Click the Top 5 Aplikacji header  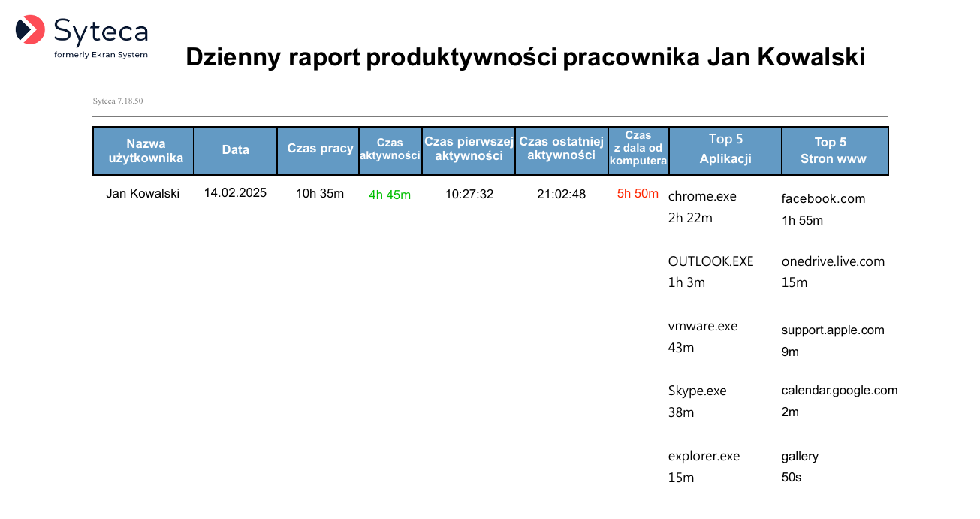tap(725, 149)
